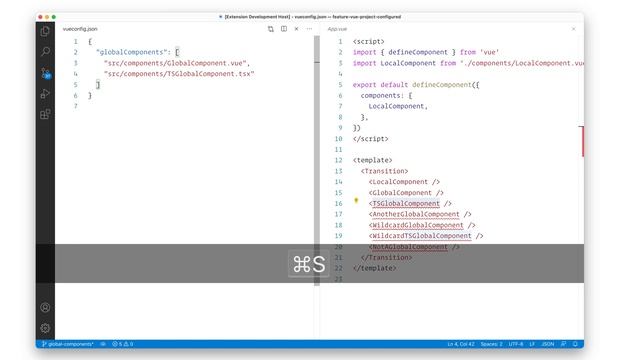This screenshot has width=640, height=360.
Task: Click underlined WildcardTSGlobalComponent on line 19
Action: click(422, 236)
